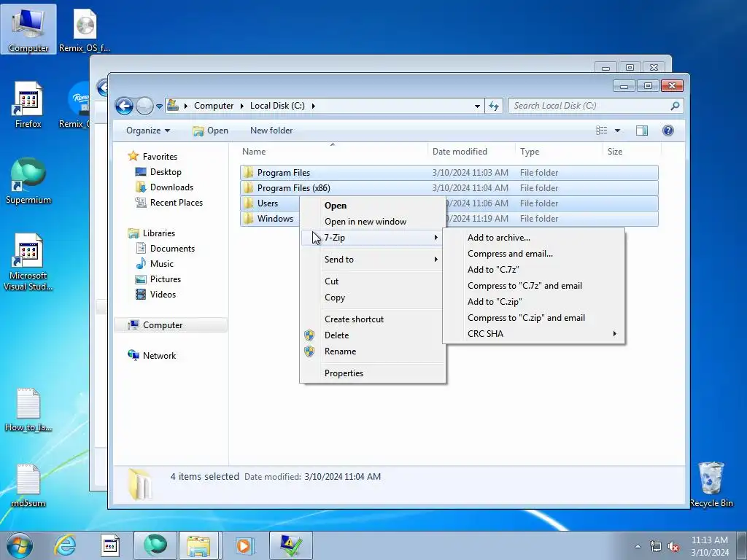The image size is (747, 560).
Task: Click New folder in toolbar
Action: pyautogui.click(x=271, y=131)
